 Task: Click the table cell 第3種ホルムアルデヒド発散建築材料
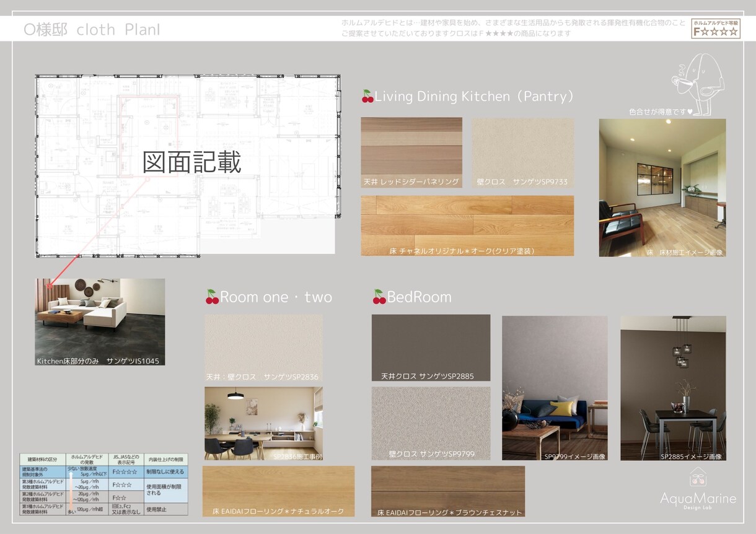[43, 484]
